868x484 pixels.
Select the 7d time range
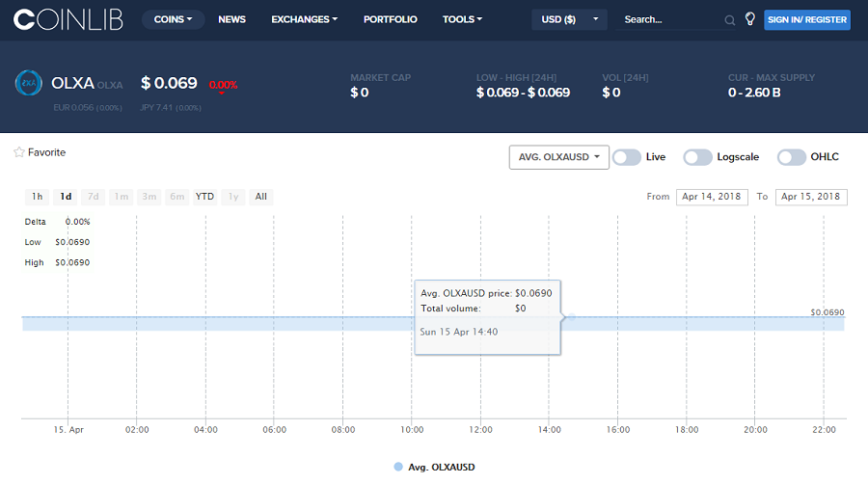[x=93, y=197]
